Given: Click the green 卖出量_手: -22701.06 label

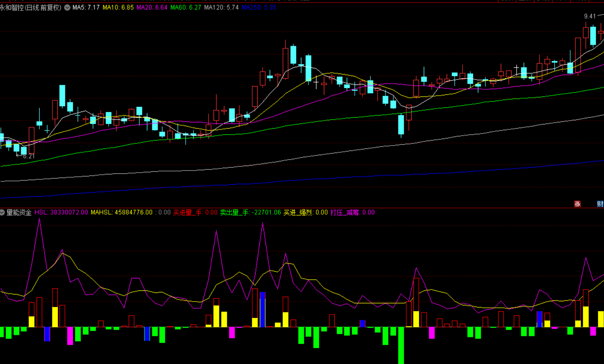Looking at the screenshot, I should click(251, 213).
